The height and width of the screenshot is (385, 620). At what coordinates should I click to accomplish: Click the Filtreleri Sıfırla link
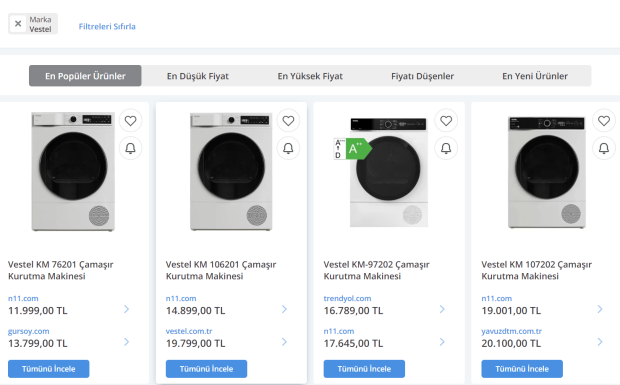click(107, 26)
